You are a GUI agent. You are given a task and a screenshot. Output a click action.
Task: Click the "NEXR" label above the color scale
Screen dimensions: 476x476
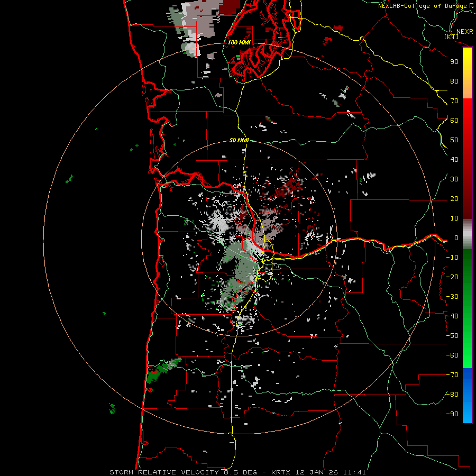464,32
